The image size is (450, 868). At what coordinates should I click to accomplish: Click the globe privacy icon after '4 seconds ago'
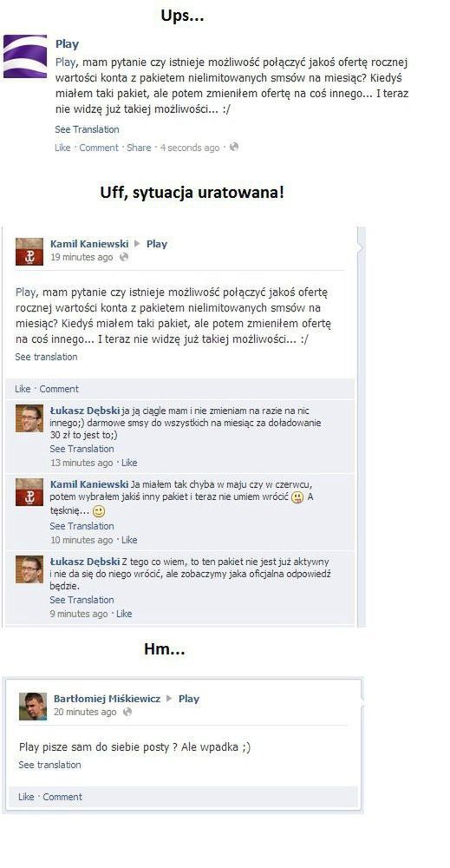click(234, 148)
